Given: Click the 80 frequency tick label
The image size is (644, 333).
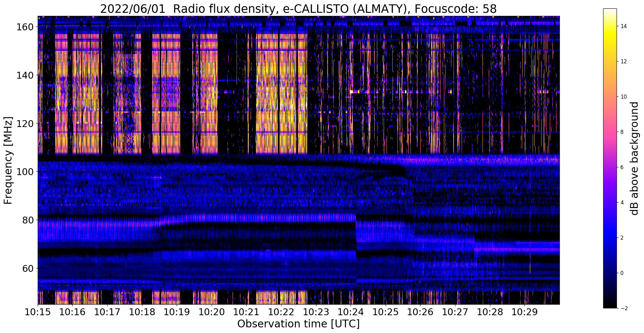Looking at the screenshot, I should point(28,220).
